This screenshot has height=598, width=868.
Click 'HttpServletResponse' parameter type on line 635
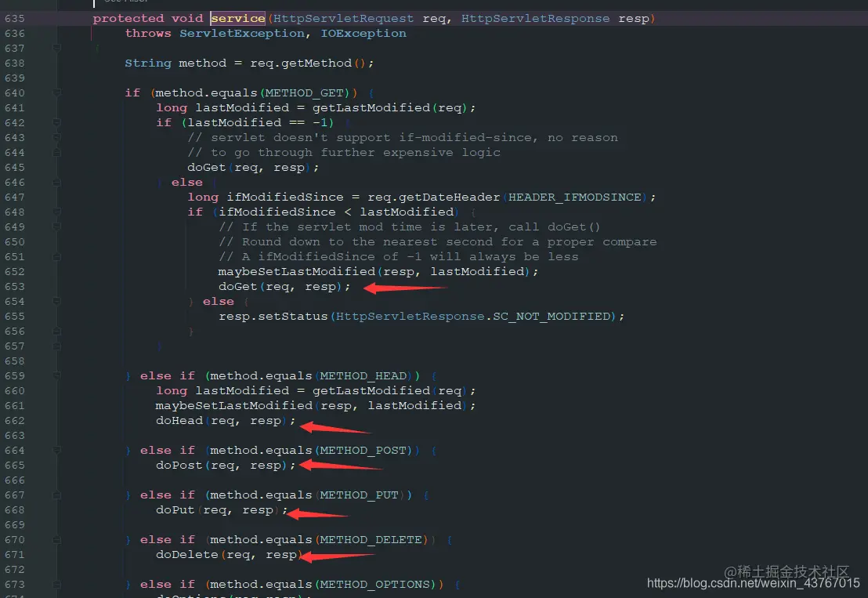click(535, 18)
